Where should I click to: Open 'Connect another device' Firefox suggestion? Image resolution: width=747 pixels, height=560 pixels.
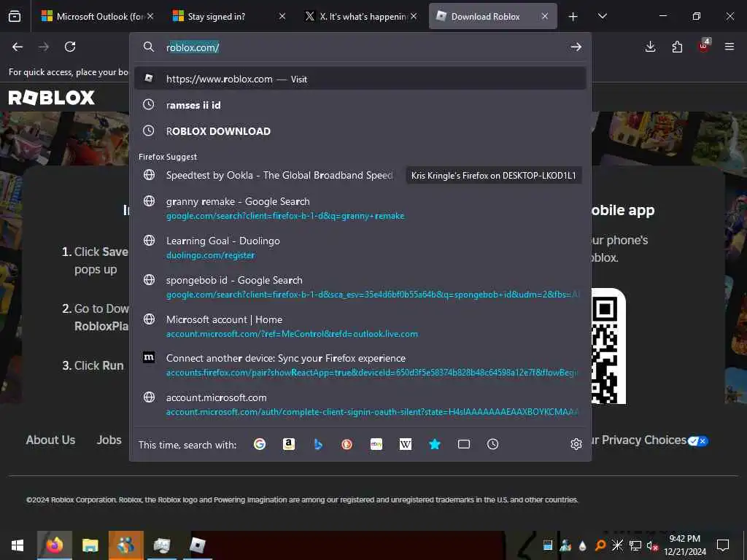[x=360, y=365]
